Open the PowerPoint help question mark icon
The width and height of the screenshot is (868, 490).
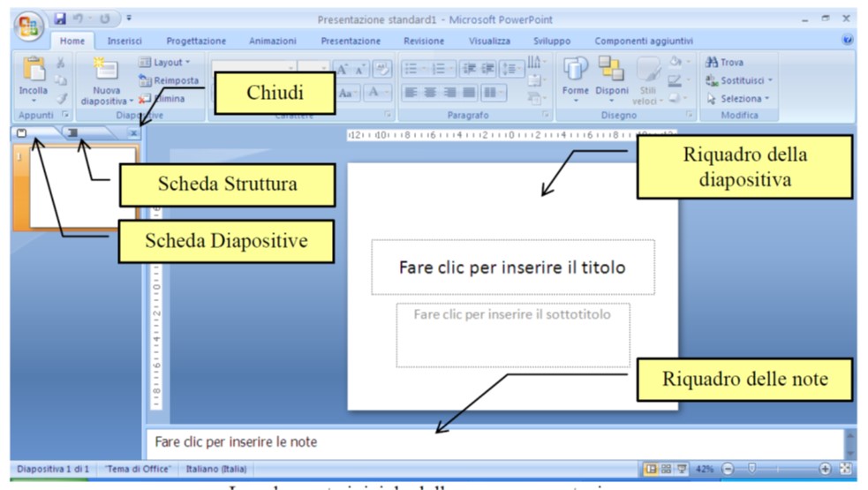point(847,40)
